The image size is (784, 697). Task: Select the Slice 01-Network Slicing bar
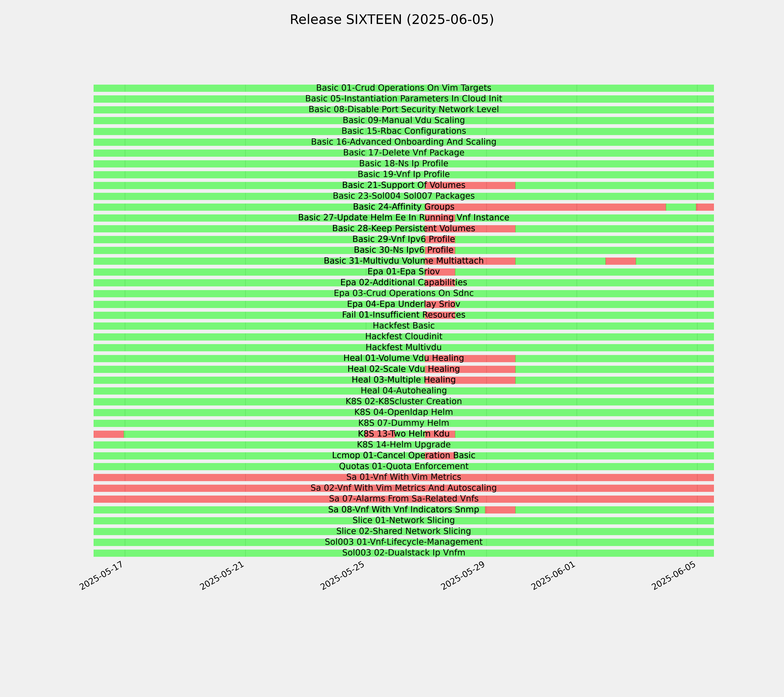403,521
